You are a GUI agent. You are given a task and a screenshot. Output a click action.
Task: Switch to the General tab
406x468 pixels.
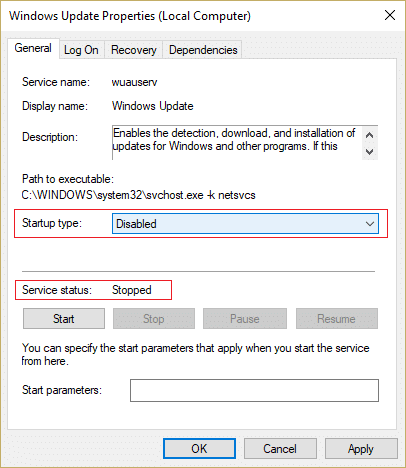tap(33, 49)
